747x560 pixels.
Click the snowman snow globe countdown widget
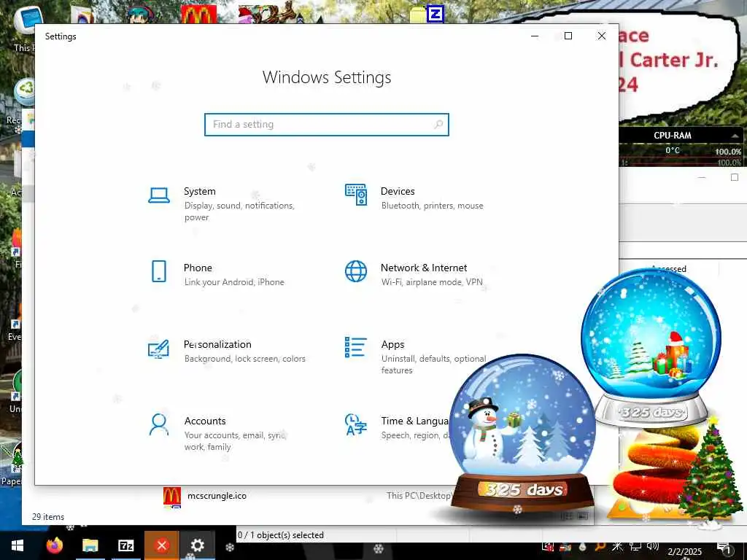click(x=522, y=433)
